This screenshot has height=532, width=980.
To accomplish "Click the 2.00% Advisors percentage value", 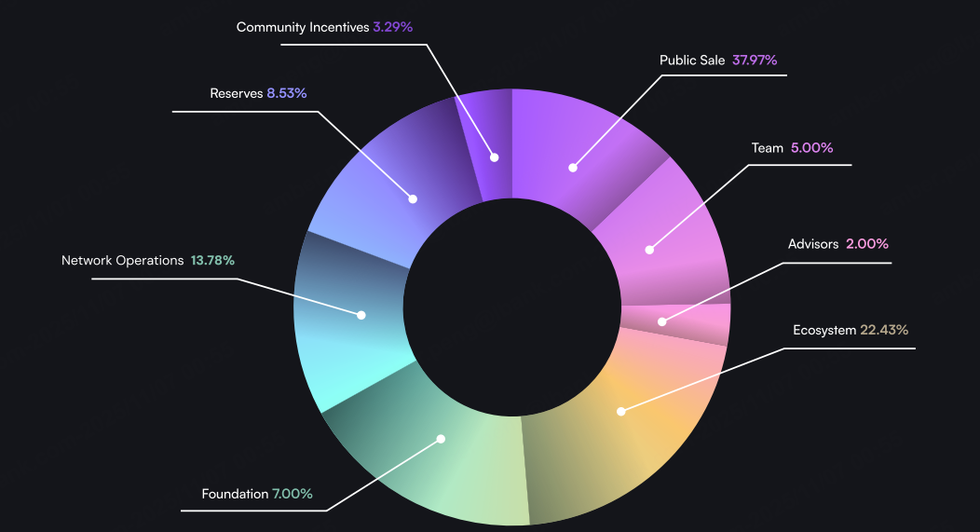I will (866, 244).
